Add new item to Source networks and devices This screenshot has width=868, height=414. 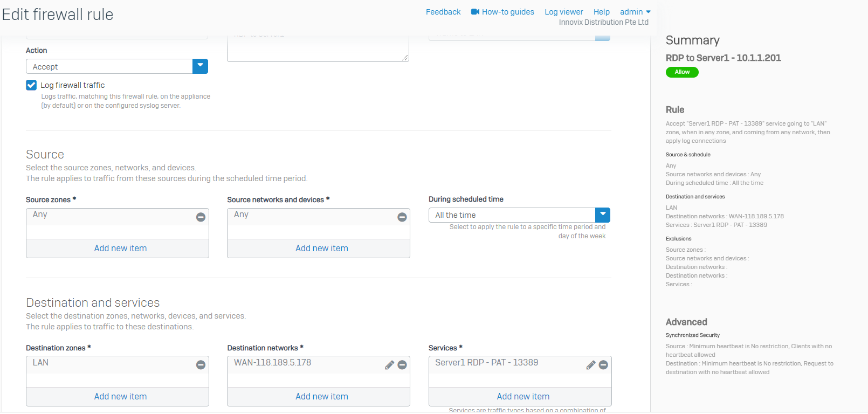click(x=322, y=249)
